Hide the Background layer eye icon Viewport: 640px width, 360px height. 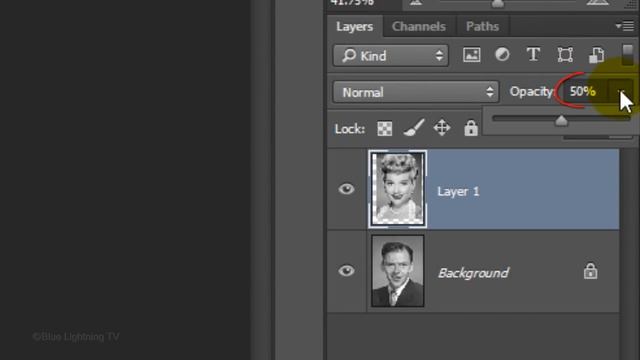pyautogui.click(x=347, y=271)
